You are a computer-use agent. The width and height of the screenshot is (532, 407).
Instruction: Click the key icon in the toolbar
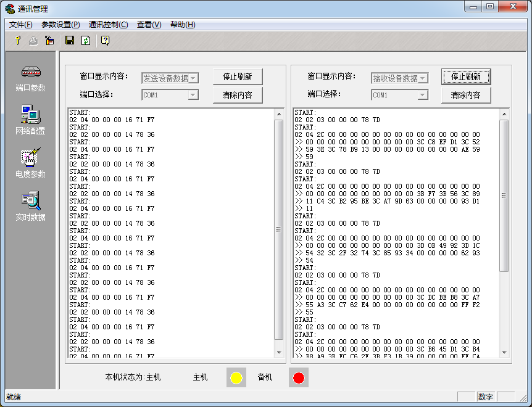pyautogui.click(x=18, y=41)
